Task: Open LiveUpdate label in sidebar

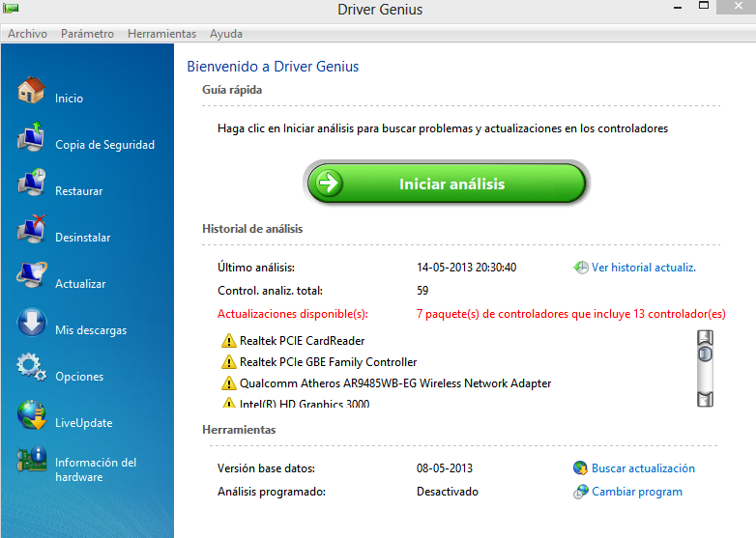Action: pyautogui.click(x=84, y=423)
